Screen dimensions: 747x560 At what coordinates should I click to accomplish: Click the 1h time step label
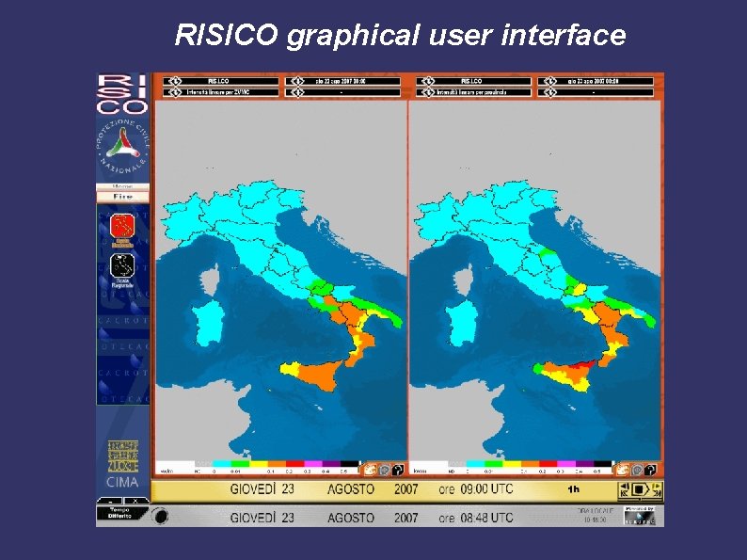574,489
